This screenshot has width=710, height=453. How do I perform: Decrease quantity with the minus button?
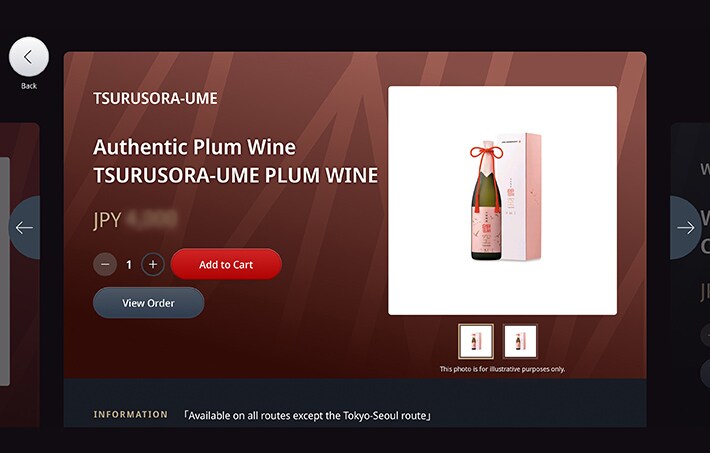[x=105, y=265]
